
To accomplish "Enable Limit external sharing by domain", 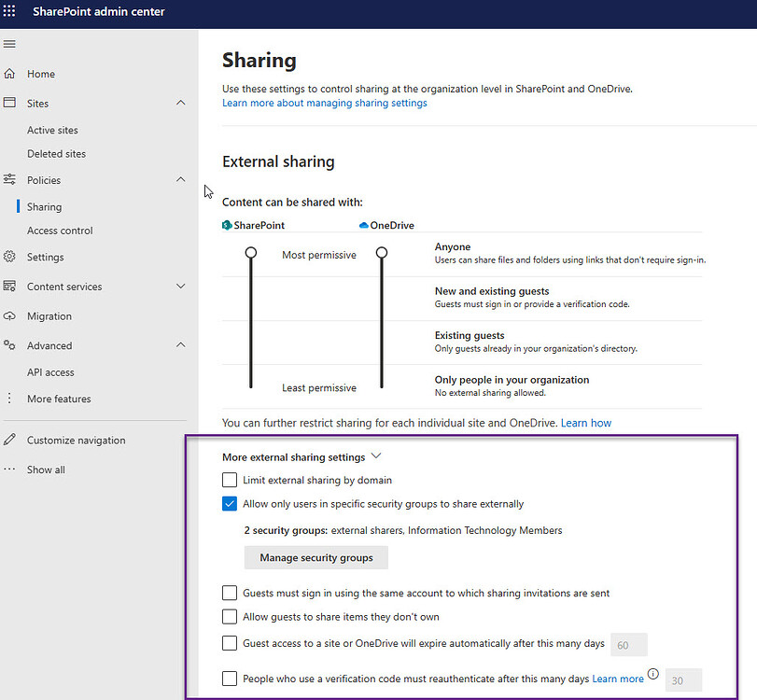I will tap(229, 480).
